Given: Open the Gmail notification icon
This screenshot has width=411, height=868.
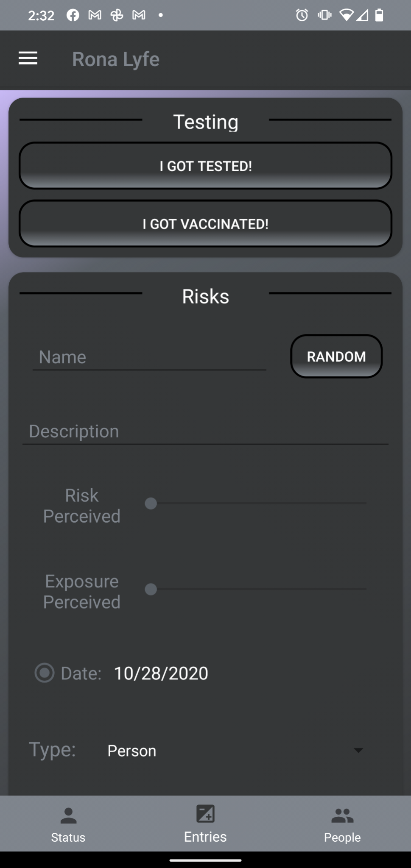Looking at the screenshot, I should point(94,15).
